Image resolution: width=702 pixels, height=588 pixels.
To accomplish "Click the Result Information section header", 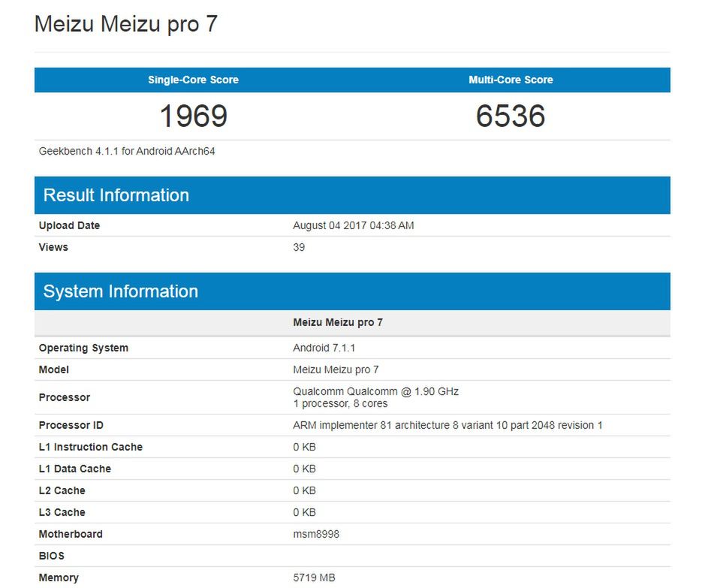I will 116,195.
